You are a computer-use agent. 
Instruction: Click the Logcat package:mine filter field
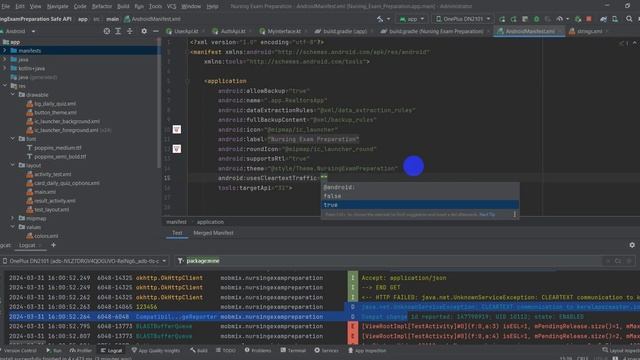click(392, 261)
